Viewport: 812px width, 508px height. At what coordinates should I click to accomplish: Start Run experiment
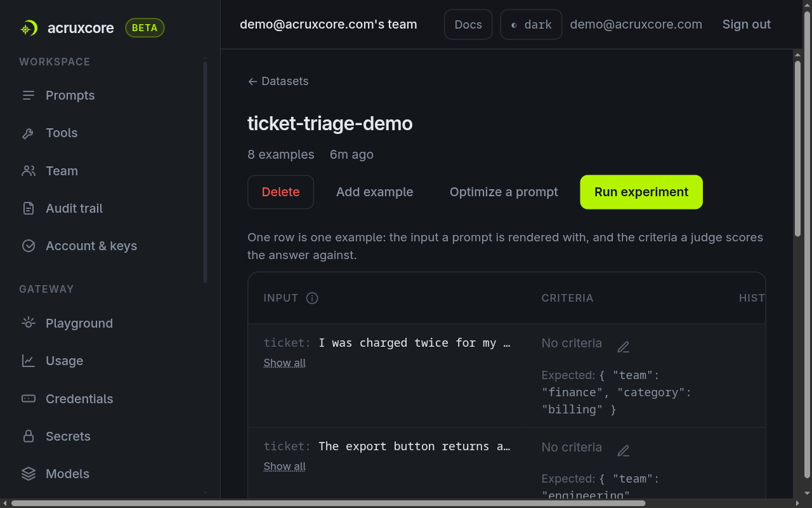[x=641, y=192]
